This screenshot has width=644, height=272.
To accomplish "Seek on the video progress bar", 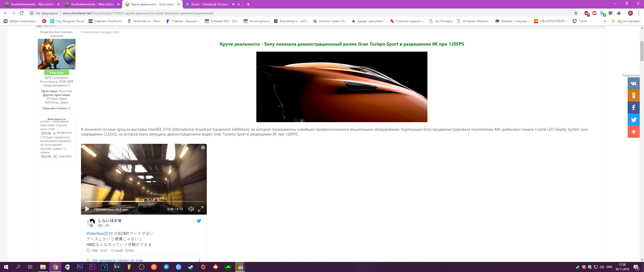I will coord(144,201).
